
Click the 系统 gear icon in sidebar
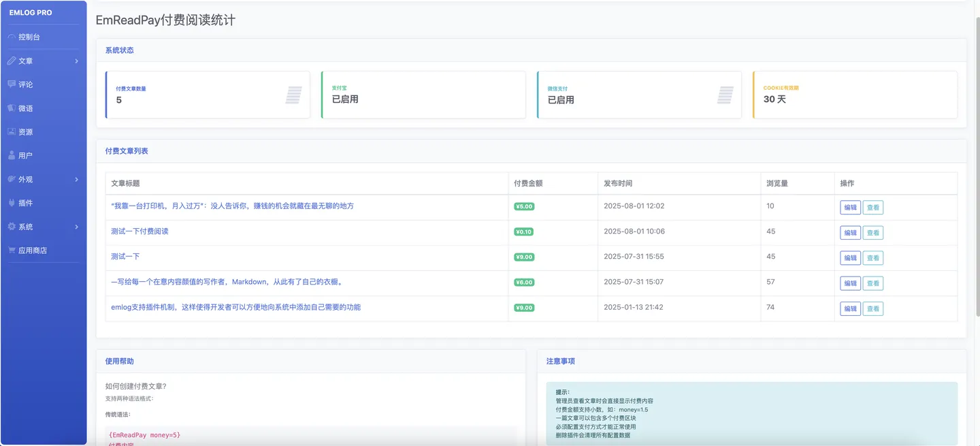[x=12, y=227]
